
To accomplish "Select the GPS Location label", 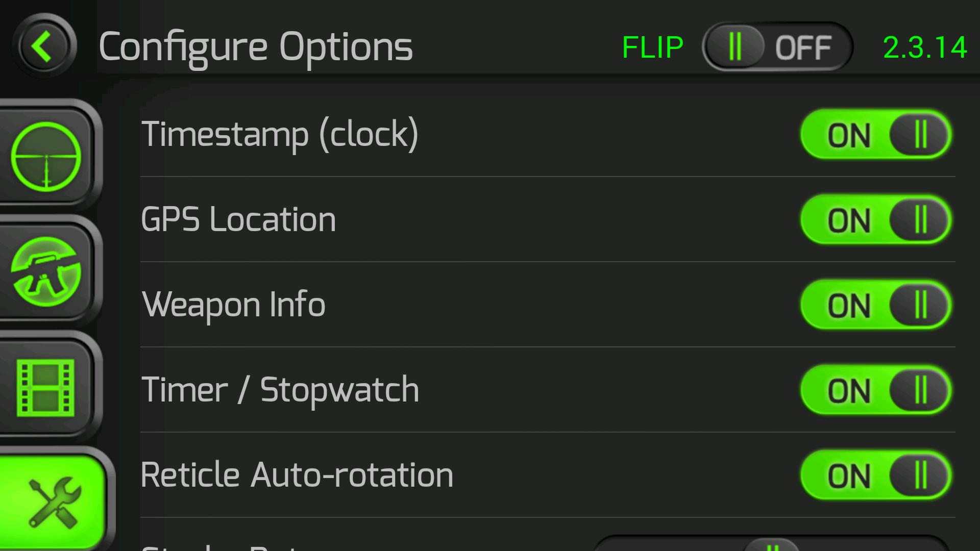I will [x=238, y=219].
